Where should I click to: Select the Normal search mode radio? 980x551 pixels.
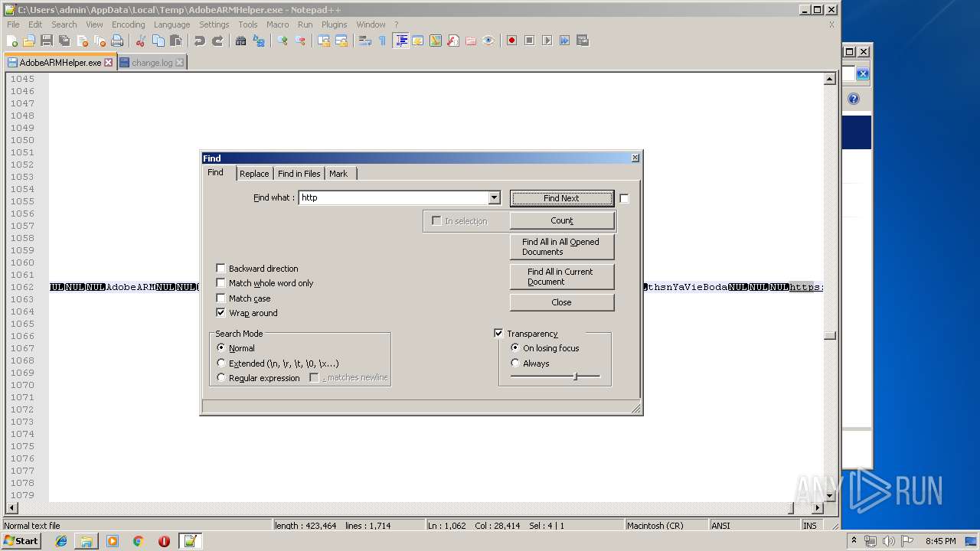221,348
